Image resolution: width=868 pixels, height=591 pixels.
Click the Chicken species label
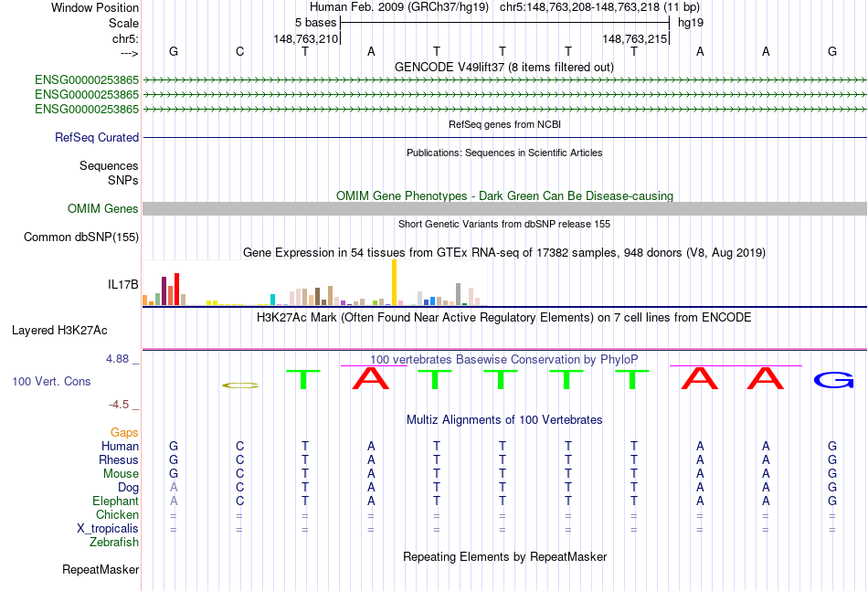(x=117, y=514)
